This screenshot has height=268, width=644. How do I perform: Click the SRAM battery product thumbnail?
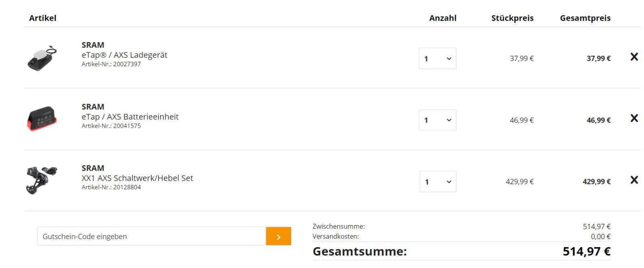[42, 119]
